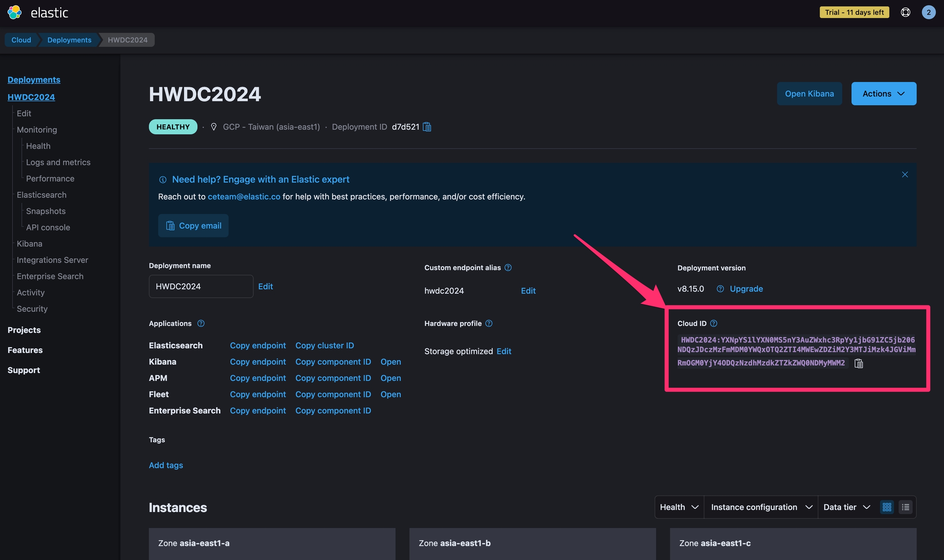Open Activity page

[31, 292]
